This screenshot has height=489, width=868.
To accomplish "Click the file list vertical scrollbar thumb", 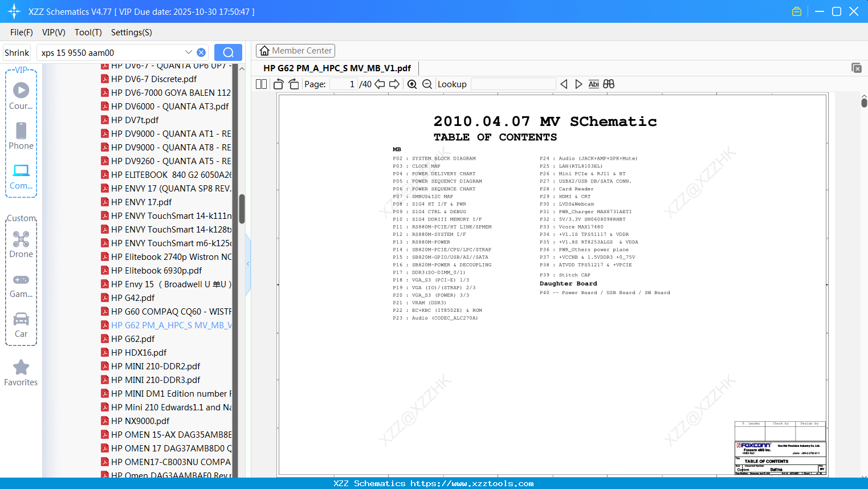I will click(242, 209).
